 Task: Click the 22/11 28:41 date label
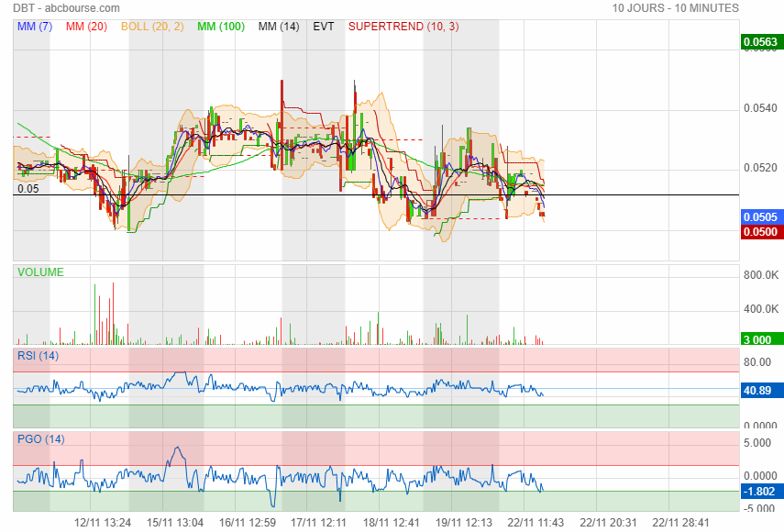(681, 523)
